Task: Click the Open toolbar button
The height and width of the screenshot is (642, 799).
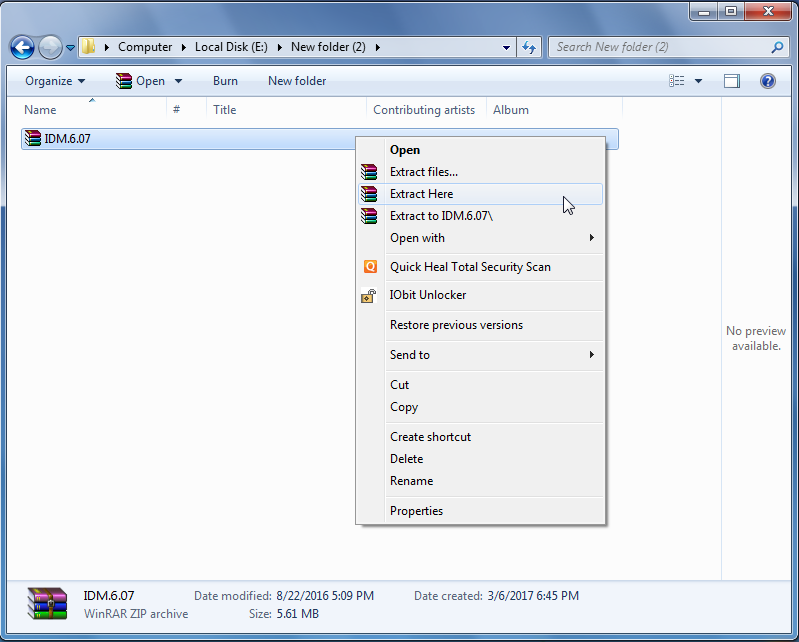Action: 140,81
